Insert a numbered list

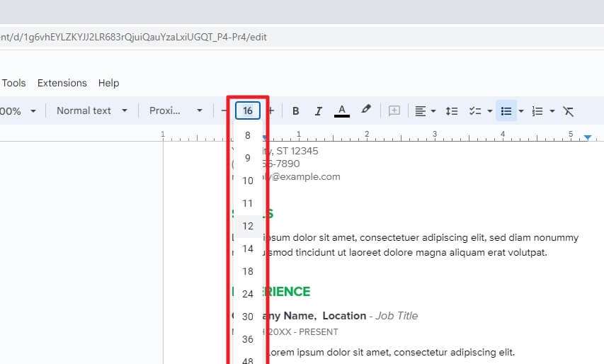[x=537, y=111]
